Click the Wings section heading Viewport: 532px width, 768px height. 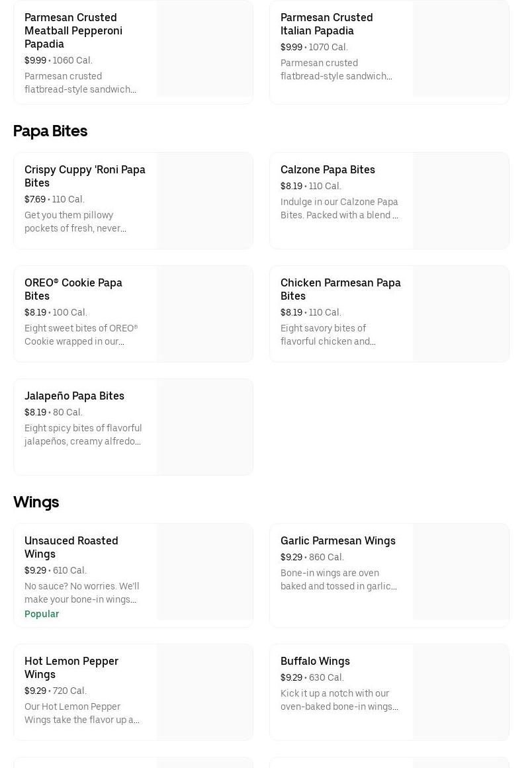pos(36,502)
